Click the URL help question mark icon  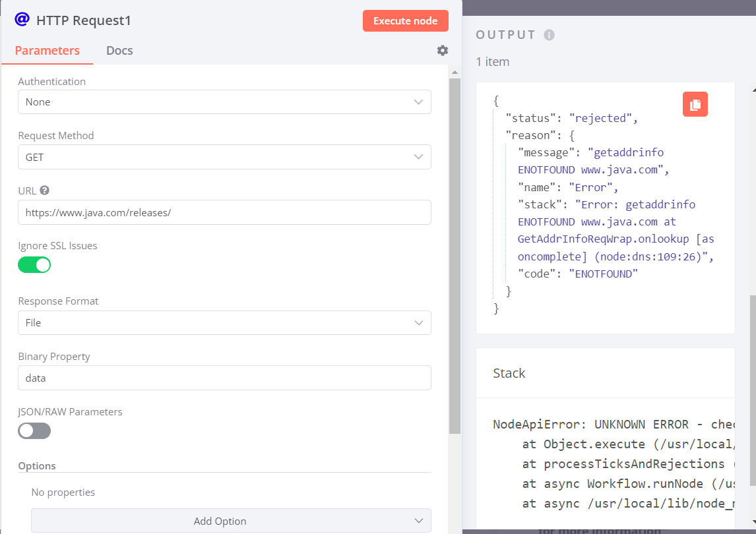point(44,191)
